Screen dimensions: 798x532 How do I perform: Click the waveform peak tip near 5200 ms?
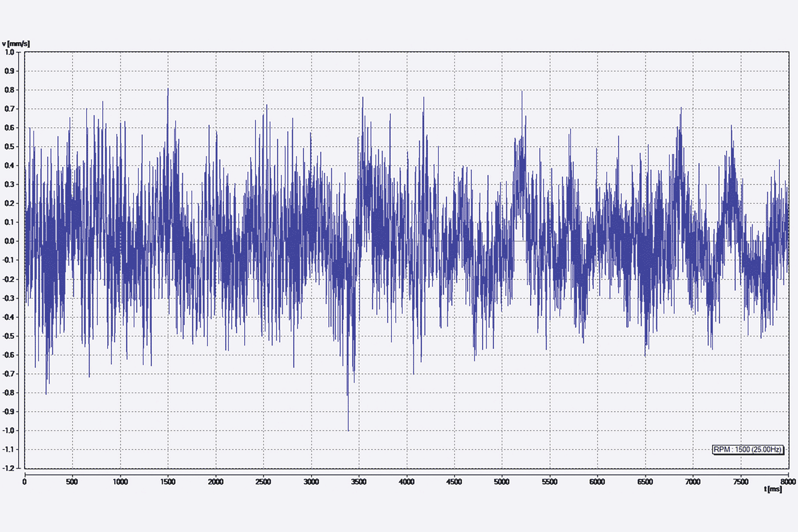click(x=522, y=92)
